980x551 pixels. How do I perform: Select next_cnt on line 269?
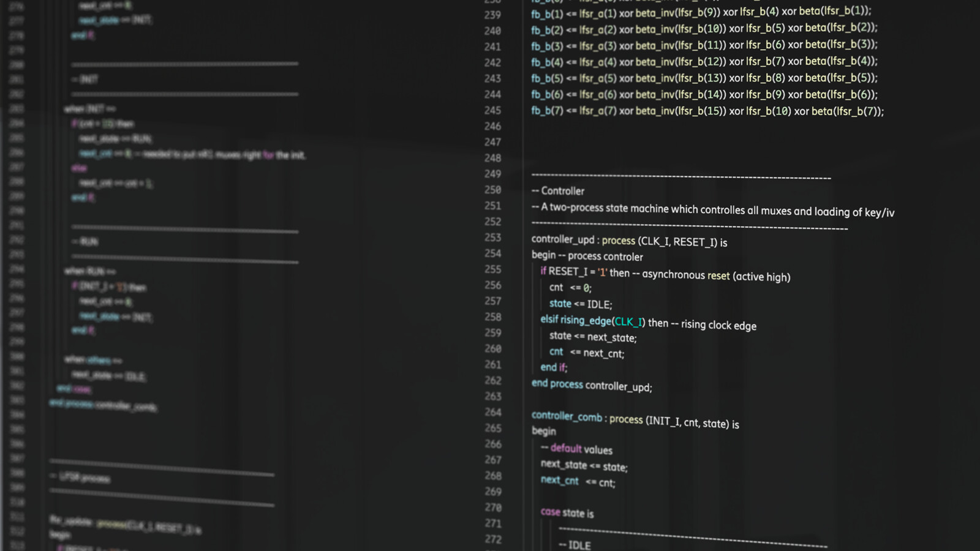[x=559, y=481]
